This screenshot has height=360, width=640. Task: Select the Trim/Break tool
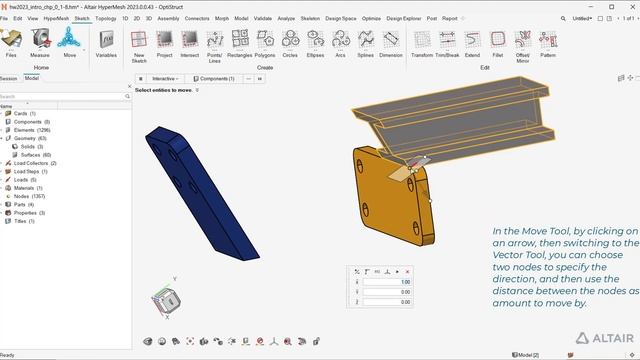pyautogui.click(x=447, y=43)
